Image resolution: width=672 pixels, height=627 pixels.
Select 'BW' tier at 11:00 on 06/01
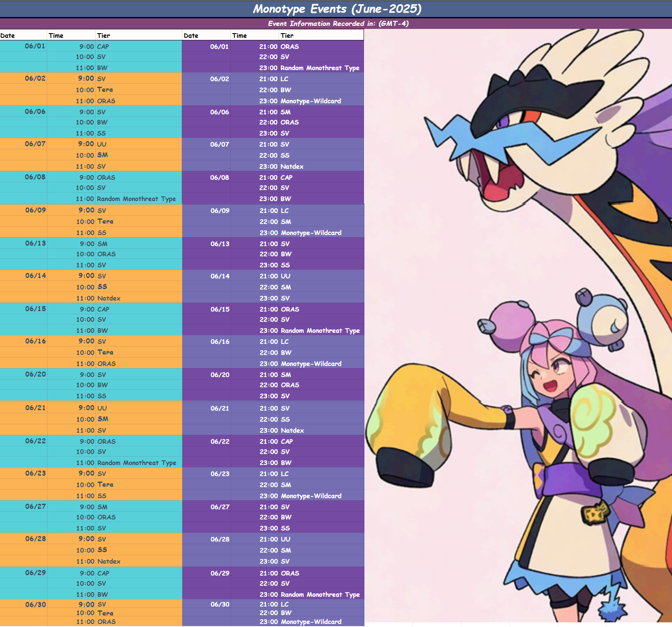102,68
